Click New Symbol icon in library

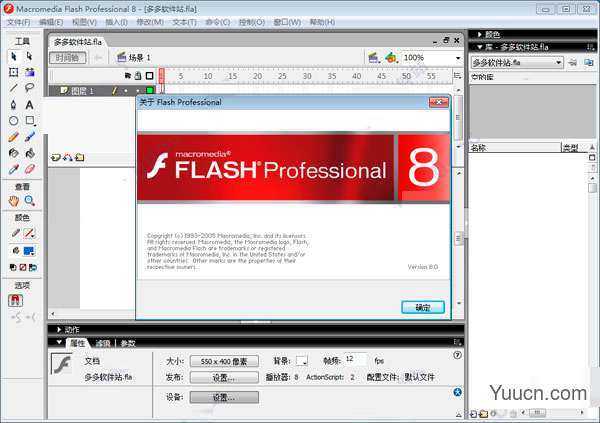[473, 414]
